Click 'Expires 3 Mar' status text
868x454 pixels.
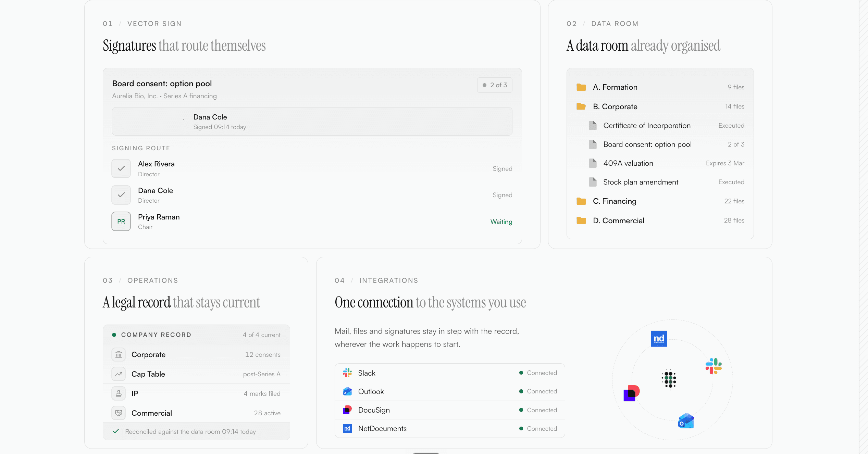point(725,163)
